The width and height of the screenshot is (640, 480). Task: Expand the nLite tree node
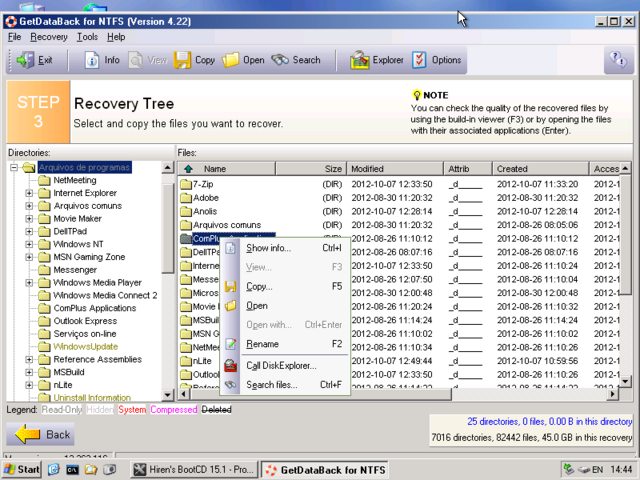pyautogui.click(x=29, y=385)
